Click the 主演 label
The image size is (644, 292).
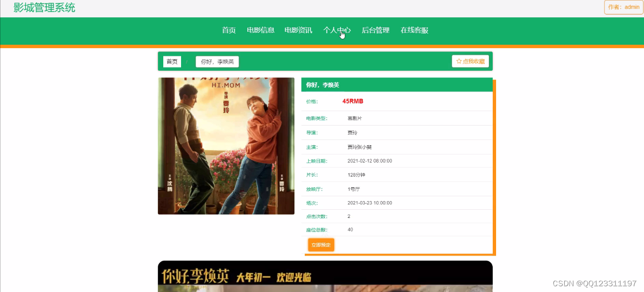coord(312,147)
